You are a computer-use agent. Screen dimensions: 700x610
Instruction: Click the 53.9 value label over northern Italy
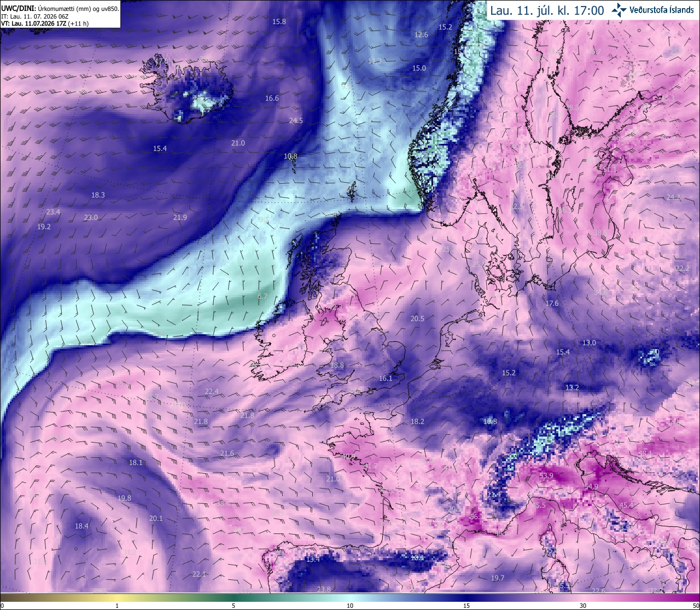(546, 476)
